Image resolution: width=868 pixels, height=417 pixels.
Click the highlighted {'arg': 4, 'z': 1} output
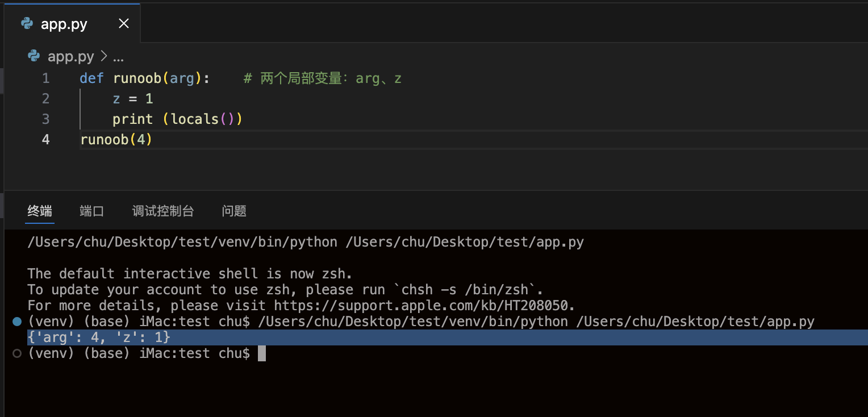tap(99, 337)
